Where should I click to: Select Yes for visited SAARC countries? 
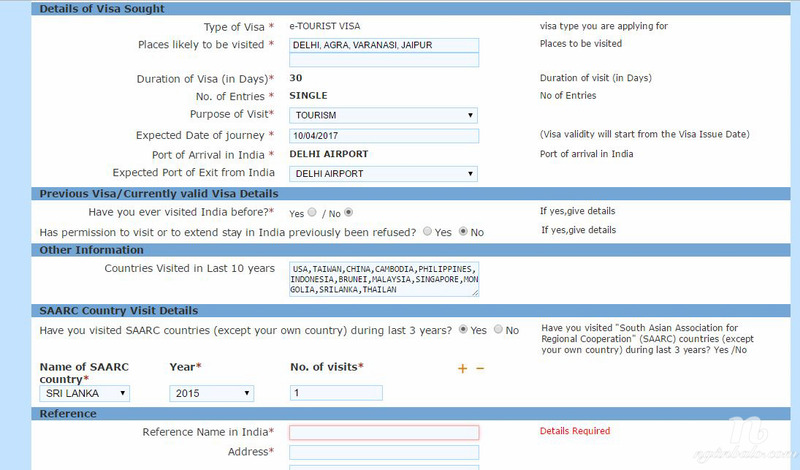[x=463, y=330]
